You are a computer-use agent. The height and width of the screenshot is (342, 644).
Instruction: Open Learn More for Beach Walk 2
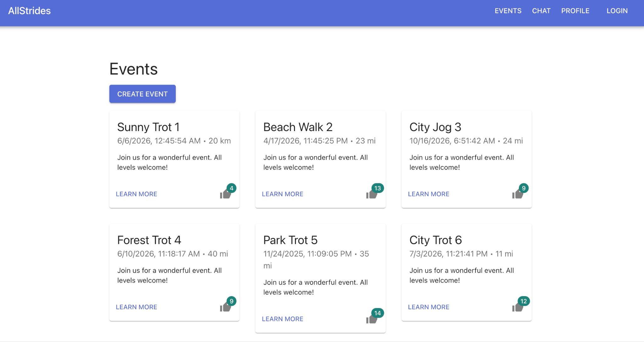pyautogui.click(x=282, y=194)
